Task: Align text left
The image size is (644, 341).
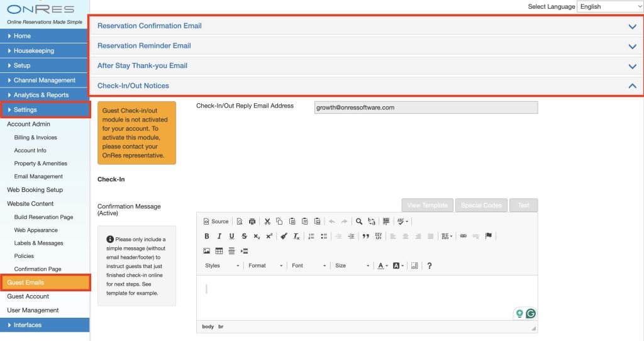Action: coord(392,236)
